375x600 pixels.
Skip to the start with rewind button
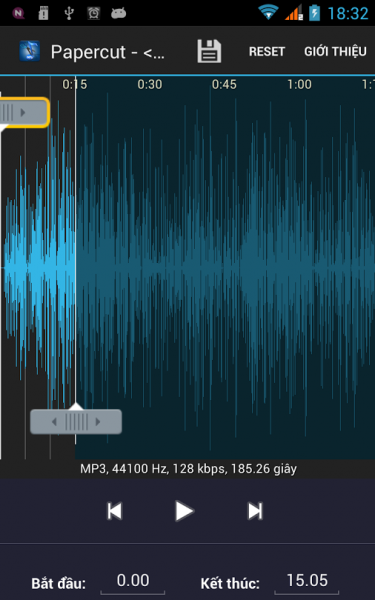tap(114, 511)
